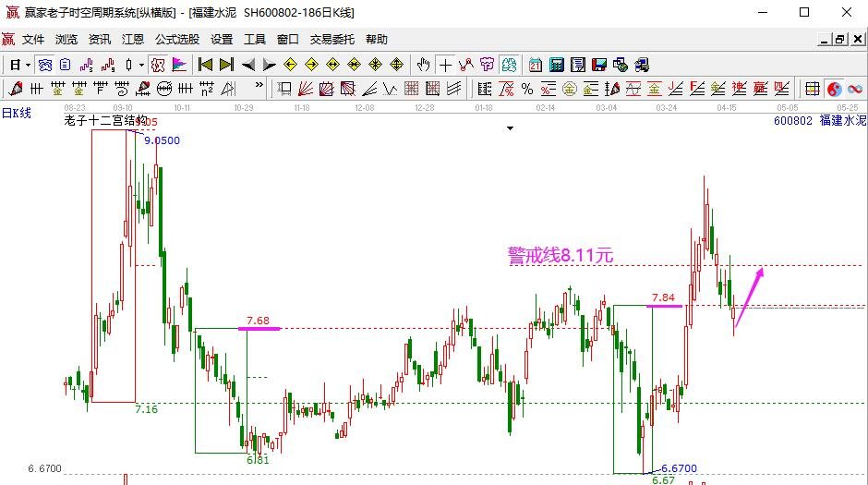Select the tally F ruler tool
Viewport: 868px width, 485px height.
(x=101, y=89)
